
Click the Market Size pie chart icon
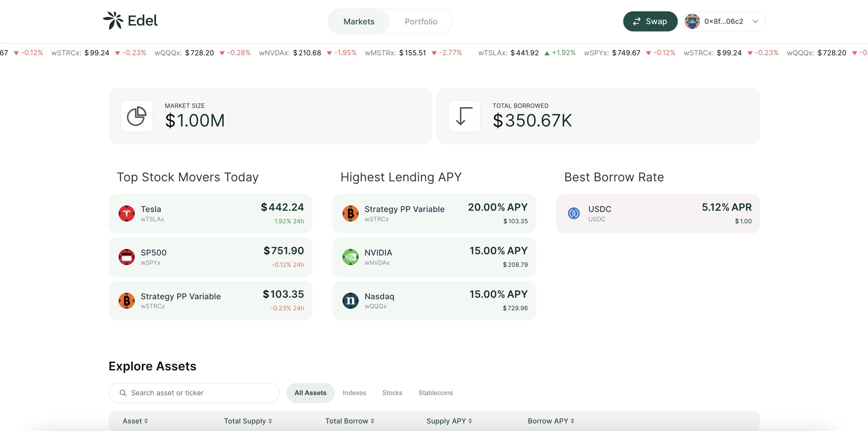[136, 116]
